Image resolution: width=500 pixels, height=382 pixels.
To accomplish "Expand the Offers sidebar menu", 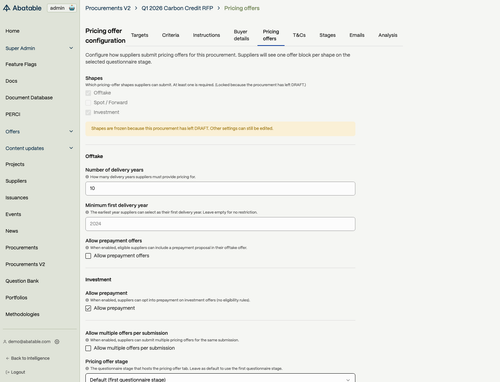I will (39, 132).
